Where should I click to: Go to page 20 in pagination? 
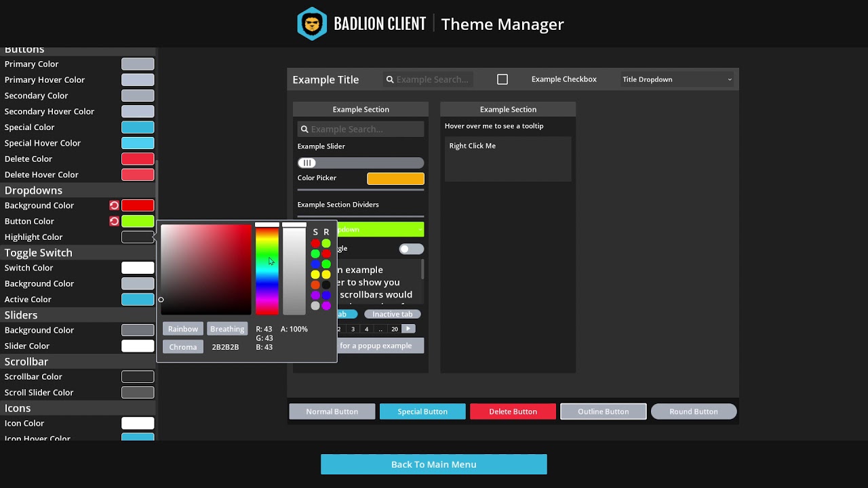395,329
